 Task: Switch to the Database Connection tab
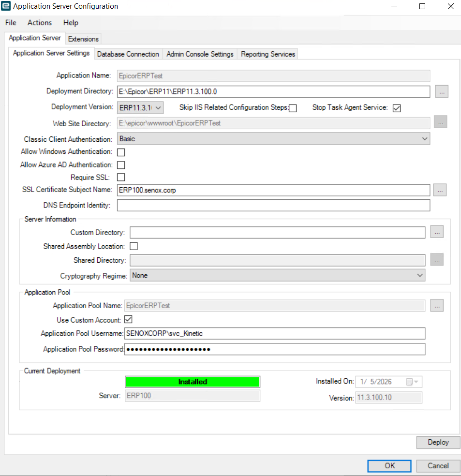pos(128,54)
